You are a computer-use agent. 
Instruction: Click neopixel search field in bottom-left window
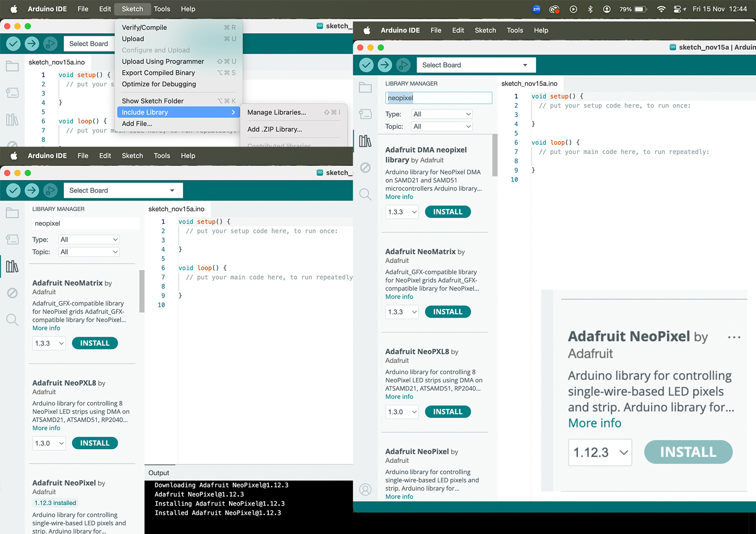pyautogui.click(x=86, y=223)
